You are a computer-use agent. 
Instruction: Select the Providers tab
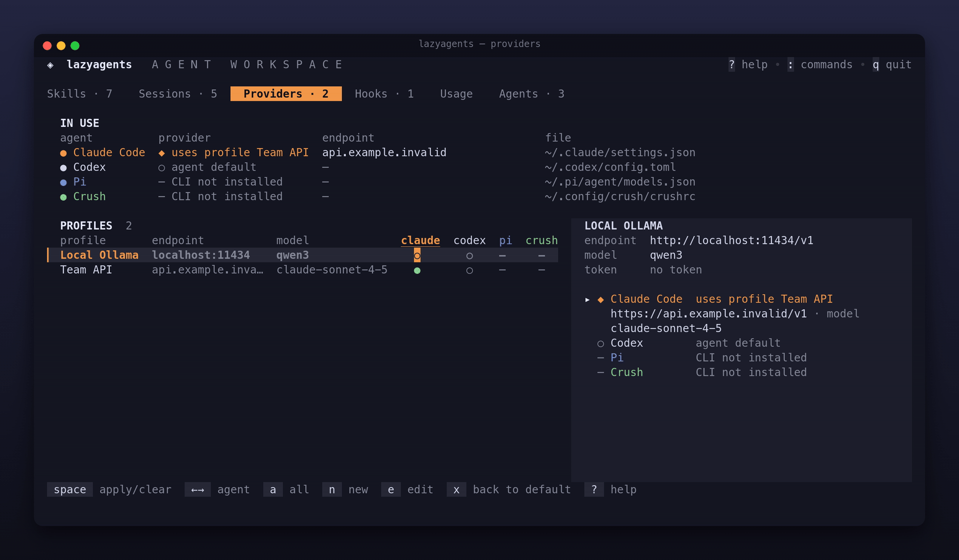pos(286,94)
